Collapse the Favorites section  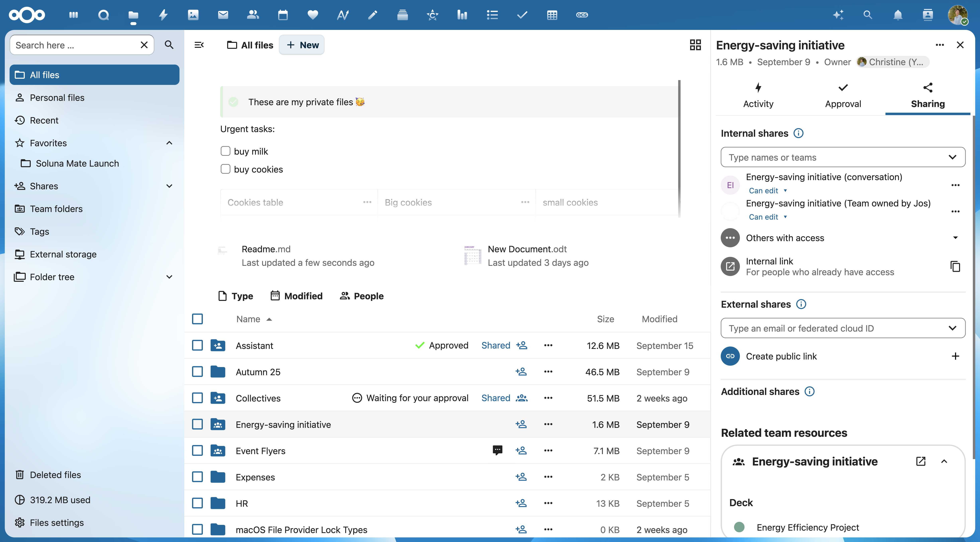[169, 143]
